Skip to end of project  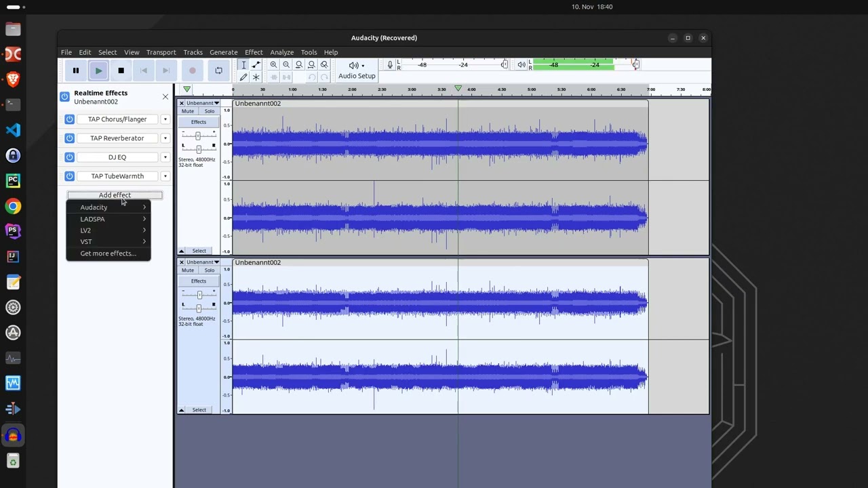tap(166, 70)
